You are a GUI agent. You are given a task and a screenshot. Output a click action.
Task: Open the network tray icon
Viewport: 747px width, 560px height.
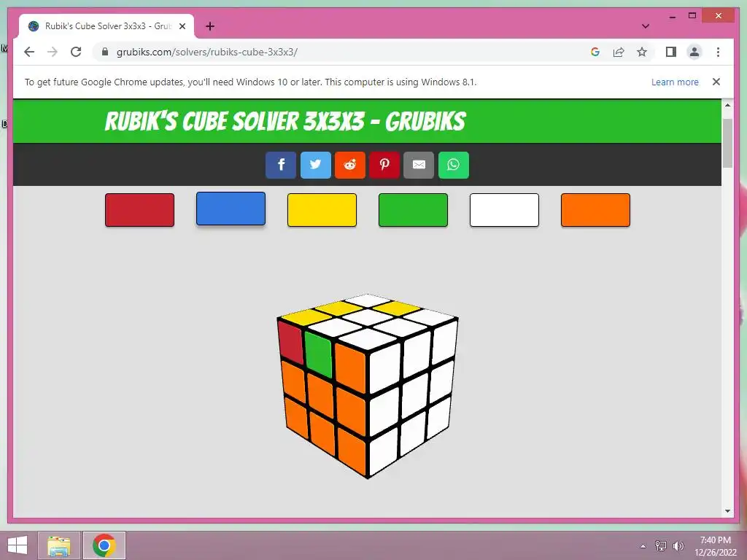[661, 546]
